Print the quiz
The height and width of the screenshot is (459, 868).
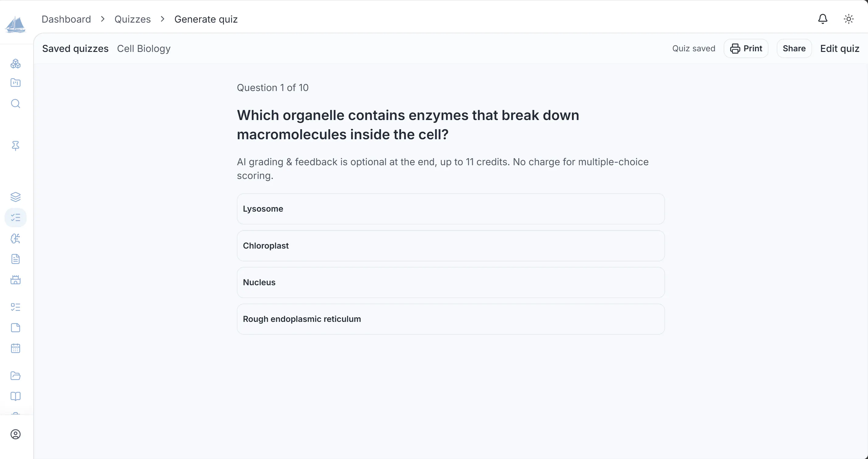(x=746, y=49)
